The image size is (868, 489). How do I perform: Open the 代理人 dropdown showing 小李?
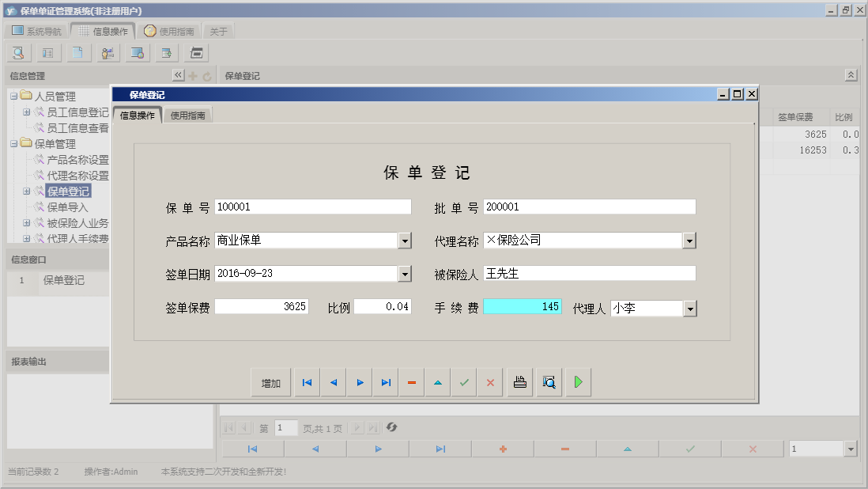tap(689, 309)
